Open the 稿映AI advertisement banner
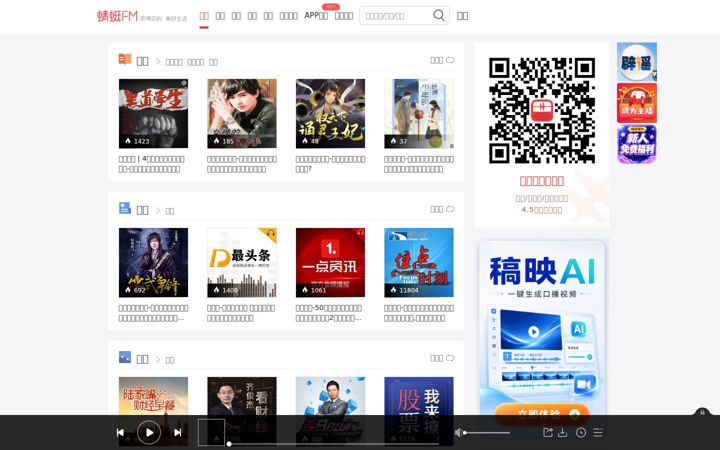The height and width of the screenshot is (450, 720). (x=542, y=327)
